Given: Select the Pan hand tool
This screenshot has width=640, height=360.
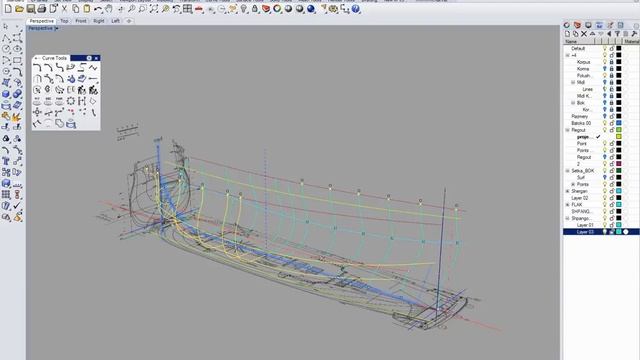Looking at the screenshot, I should tap(109, 9).
